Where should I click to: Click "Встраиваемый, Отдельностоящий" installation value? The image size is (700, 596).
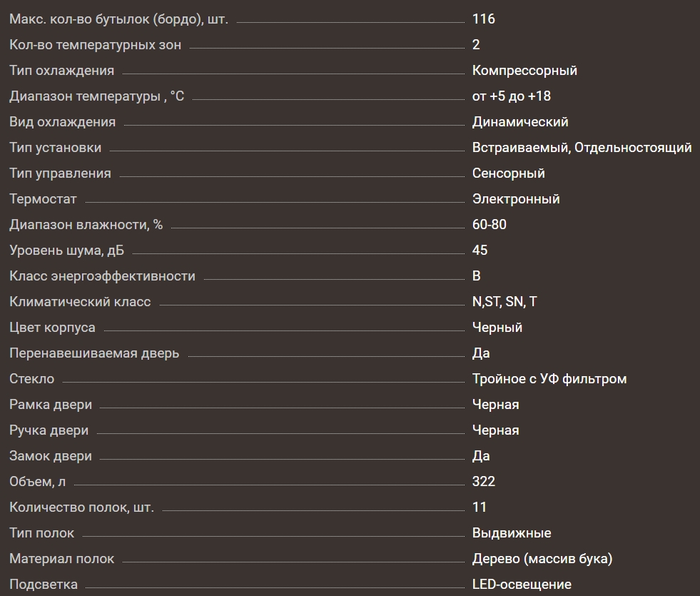(582, 148)
